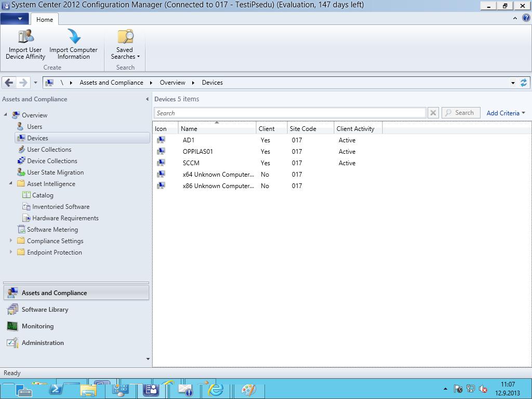Launch Windows PowerShell from the taskbar

coord(57,389)
